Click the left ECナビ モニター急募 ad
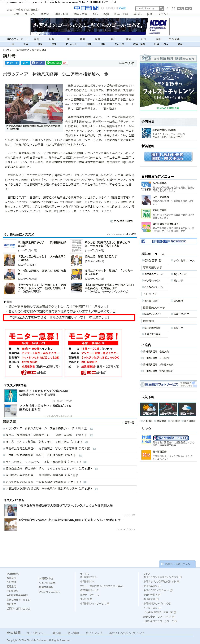The height and width of the screenshot is (644, 200). pyautogui.click(x=34, y=353)
